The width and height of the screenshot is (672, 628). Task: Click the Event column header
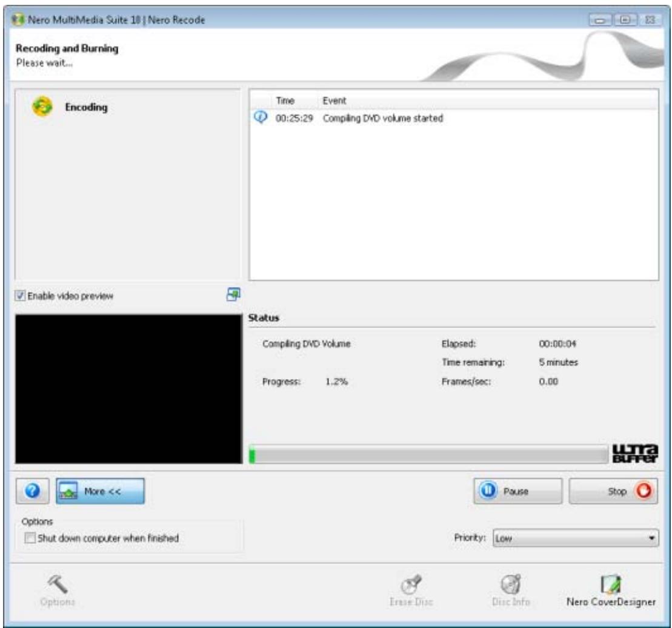334,101
